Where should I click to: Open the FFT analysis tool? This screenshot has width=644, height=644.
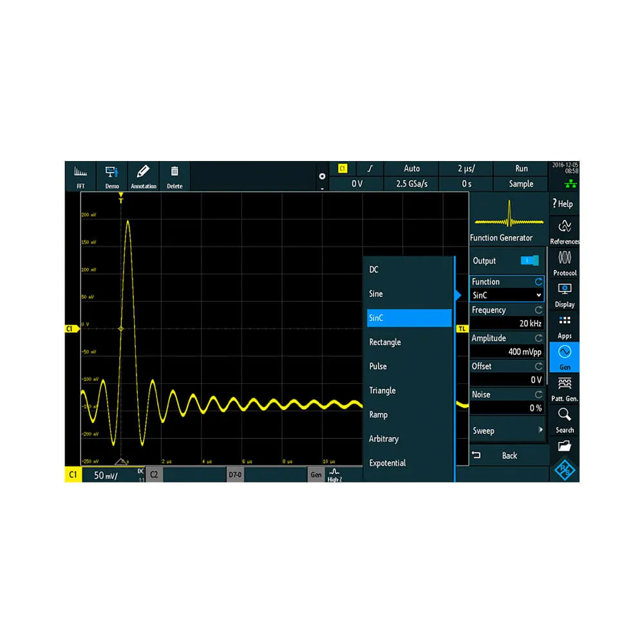click(80, 176)
